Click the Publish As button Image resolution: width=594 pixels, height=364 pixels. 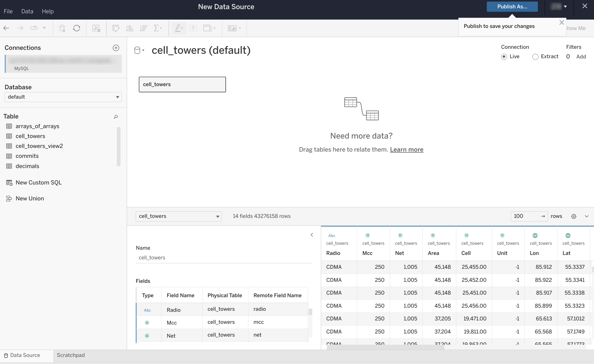click(512, 6)
